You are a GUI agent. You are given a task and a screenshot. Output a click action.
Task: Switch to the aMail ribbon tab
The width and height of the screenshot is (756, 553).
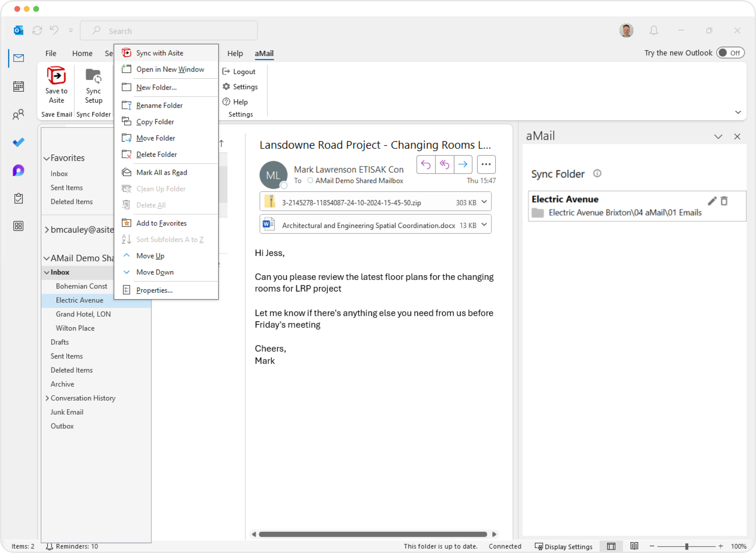pos(264,53)
